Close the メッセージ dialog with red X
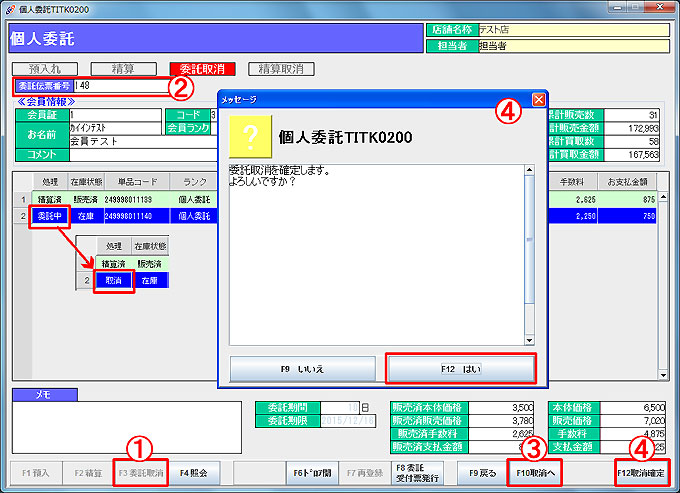This screenshot has width=680, height=493. [x=539, y=100]
